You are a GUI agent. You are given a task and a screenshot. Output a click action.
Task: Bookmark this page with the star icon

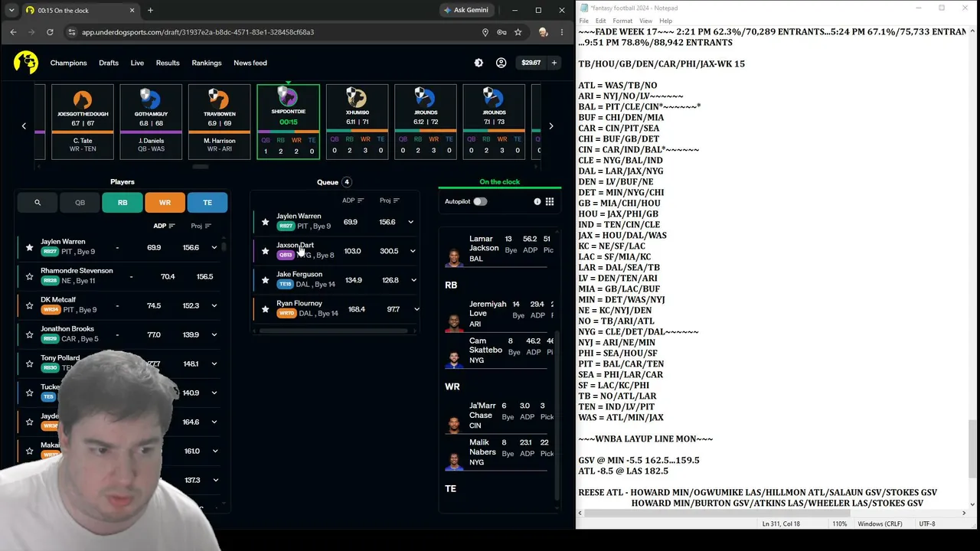[x=518, y=32]
